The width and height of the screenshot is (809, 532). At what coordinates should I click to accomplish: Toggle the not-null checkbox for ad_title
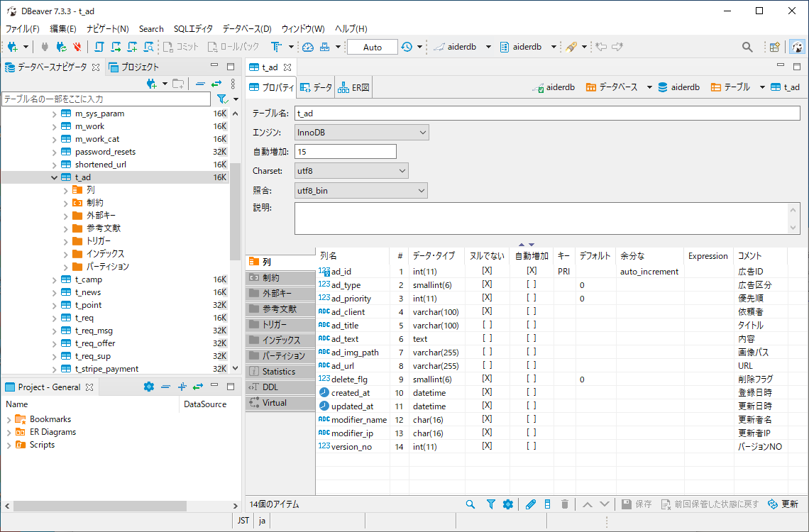pos(487,325)
